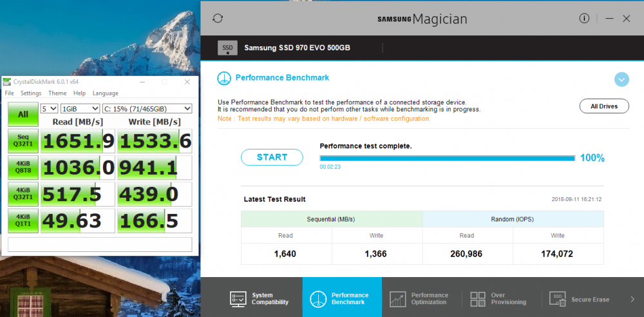Click the Seq write value 1533.6
644x317 pixels.
(155, 141)
